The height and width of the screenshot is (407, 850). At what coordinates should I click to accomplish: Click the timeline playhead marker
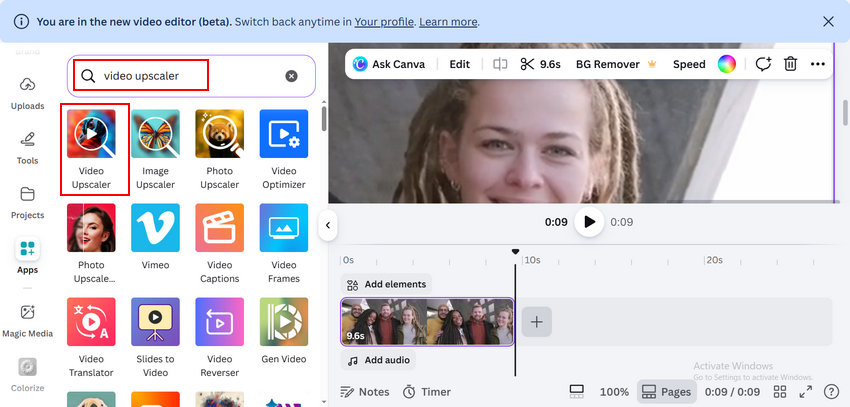coord(515,252)
